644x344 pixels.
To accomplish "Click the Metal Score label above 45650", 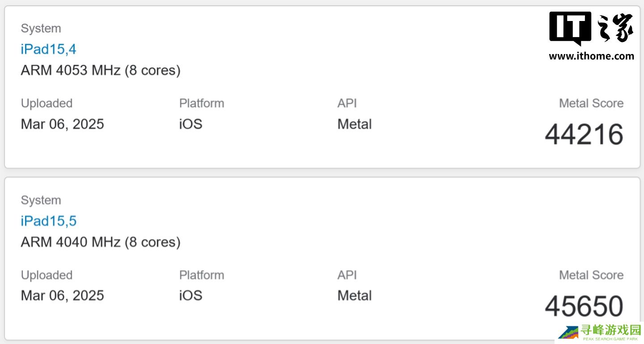I will [x=591, y=275].
